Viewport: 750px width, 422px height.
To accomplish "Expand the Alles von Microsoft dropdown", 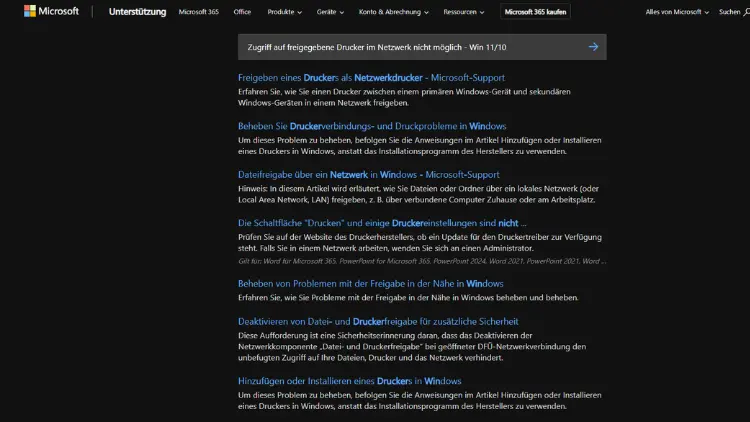I will point(677,12).
